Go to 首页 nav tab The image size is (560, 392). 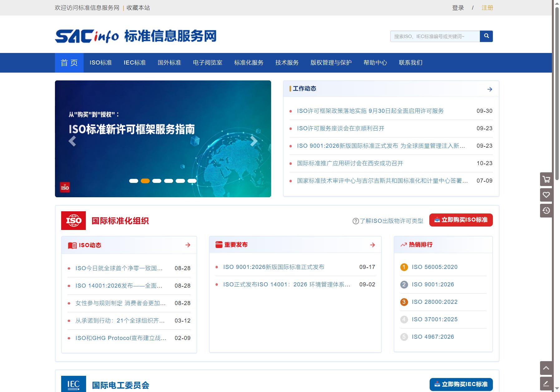pyautogui.click(x=69, y=63)
